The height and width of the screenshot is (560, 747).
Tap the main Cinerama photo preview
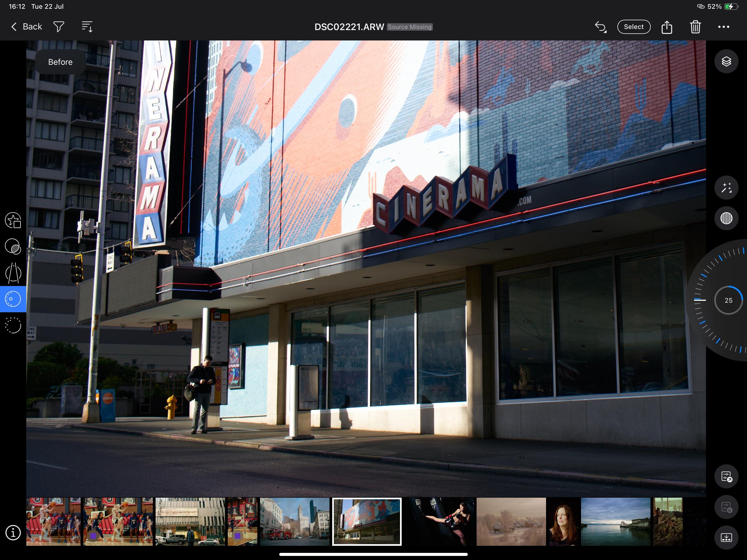366,269
